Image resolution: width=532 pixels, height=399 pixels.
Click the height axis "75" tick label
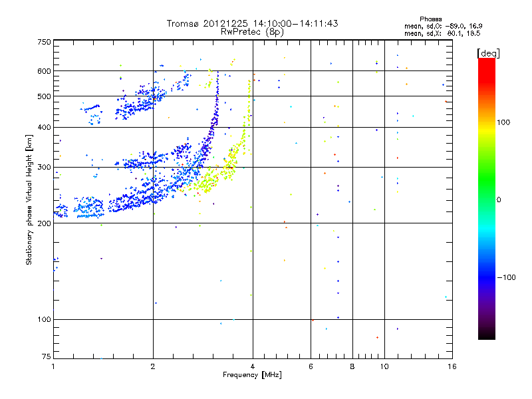pos(47,356)
